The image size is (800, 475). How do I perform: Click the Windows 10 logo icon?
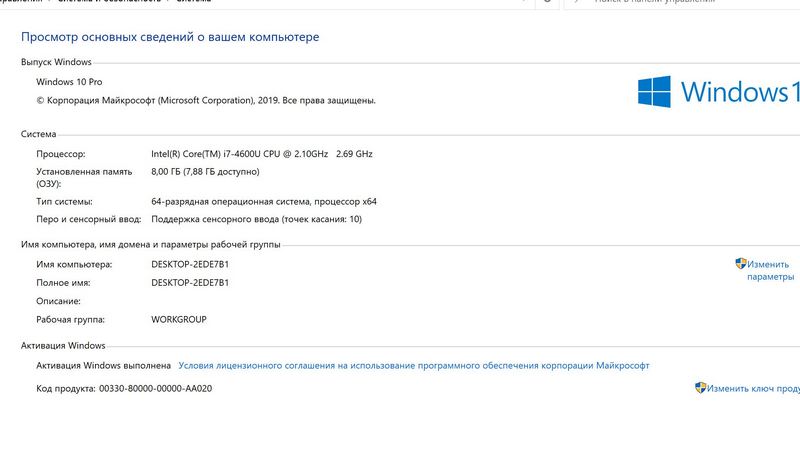pos(654,92)
